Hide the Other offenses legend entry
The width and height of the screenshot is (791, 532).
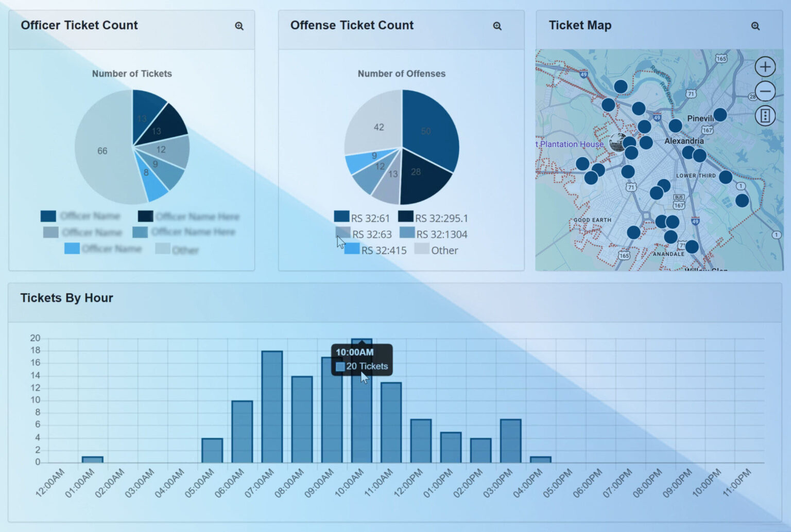coord(436,250)
